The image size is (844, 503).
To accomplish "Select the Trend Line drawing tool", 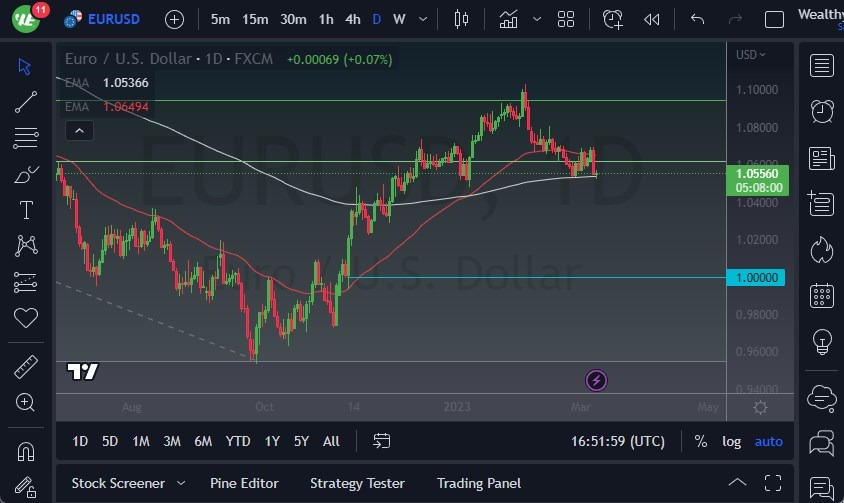I will (x=26, y=101).
